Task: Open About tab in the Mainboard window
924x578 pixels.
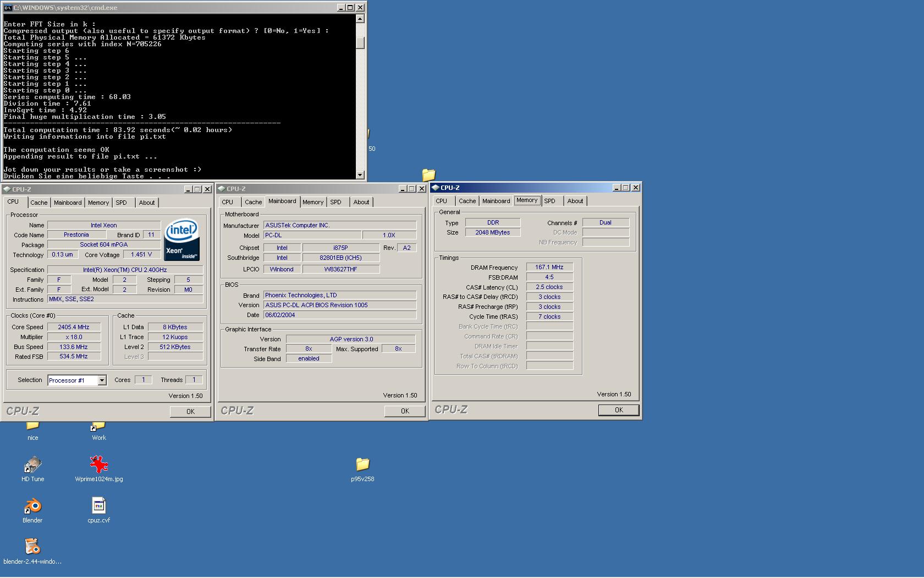Action: (x=361, y=202)
